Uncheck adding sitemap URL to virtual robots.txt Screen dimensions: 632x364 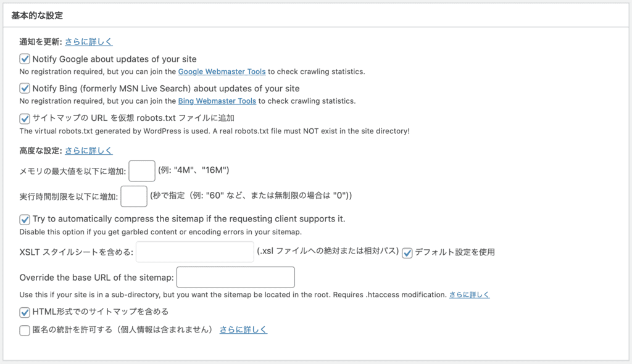(25, 118)
